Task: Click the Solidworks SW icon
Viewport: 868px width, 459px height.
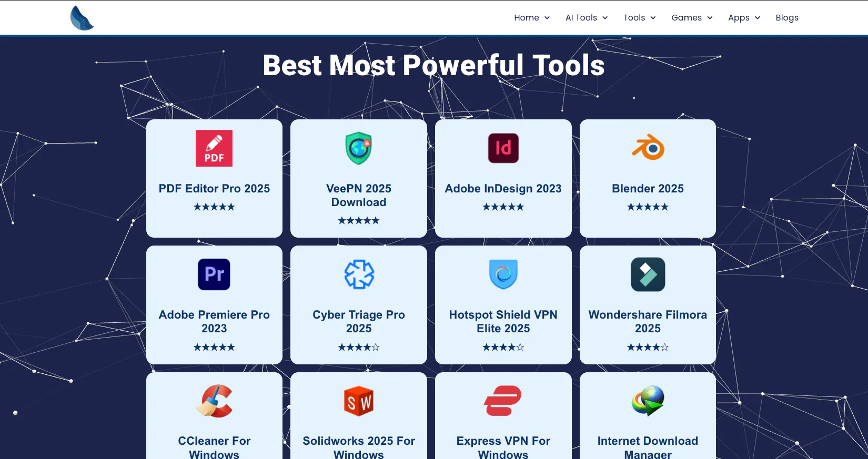Action: point(359,401)
